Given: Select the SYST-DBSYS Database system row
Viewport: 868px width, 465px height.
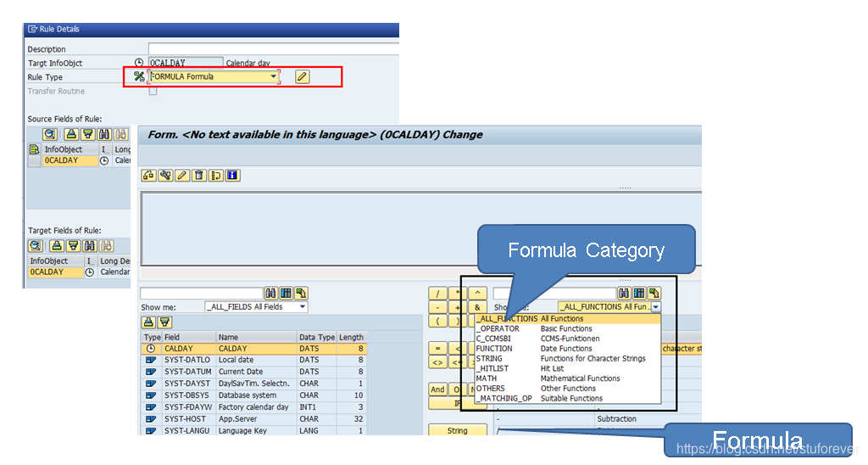Looking at the screenshot, I should click(253, 395).
